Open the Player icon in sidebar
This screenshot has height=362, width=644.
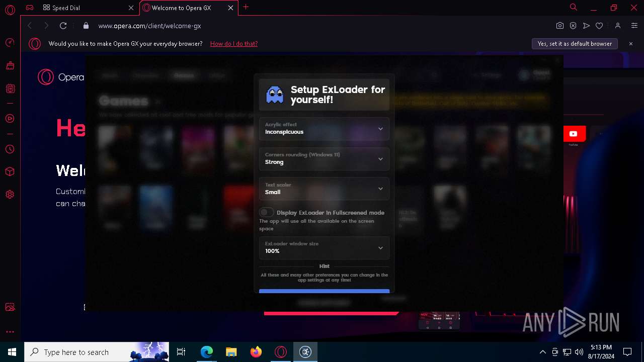[x=10, y=119]
